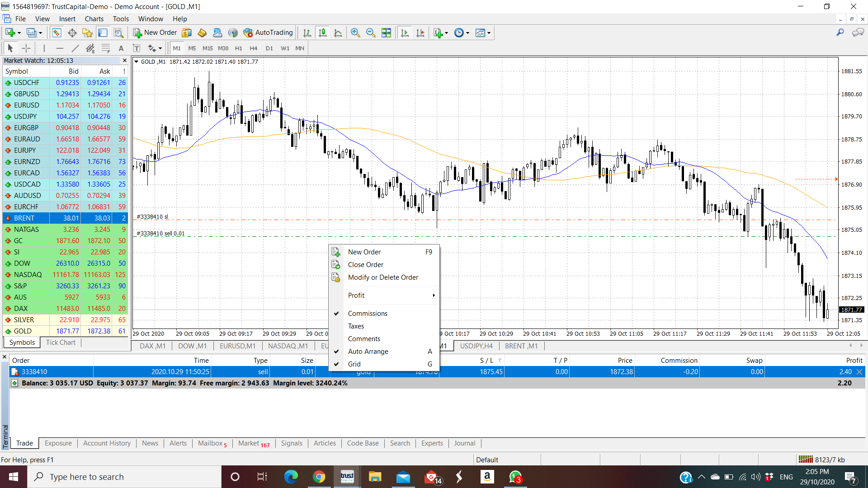The image size is (868, 488).
Task: Switch to the H1 timeframe
Action: pos(238,48)
